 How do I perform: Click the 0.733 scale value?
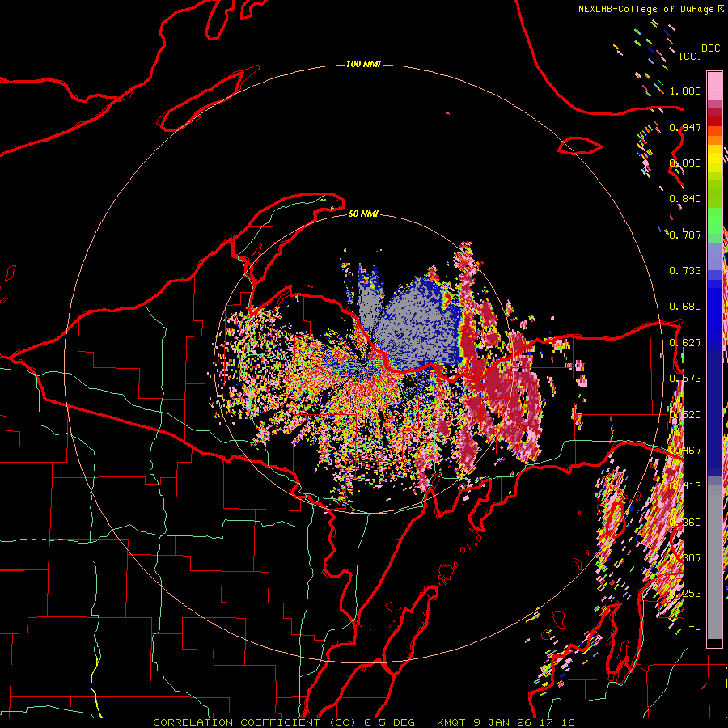(x=685, y=271)
